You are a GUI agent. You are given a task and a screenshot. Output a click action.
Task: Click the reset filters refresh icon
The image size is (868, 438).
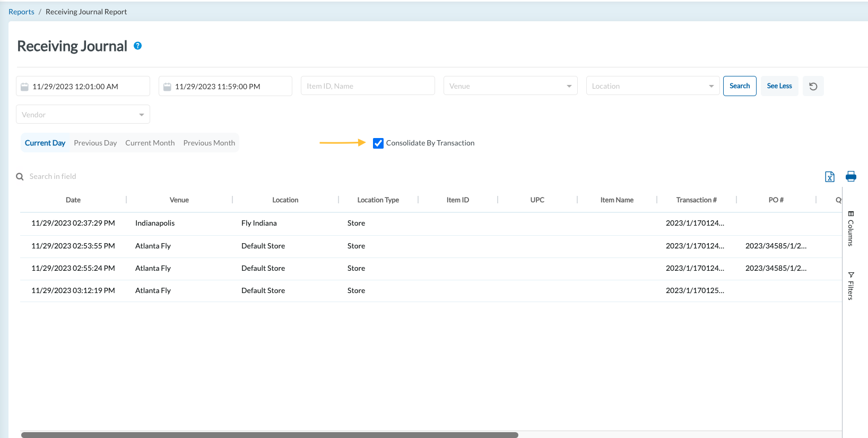point(813,86)
